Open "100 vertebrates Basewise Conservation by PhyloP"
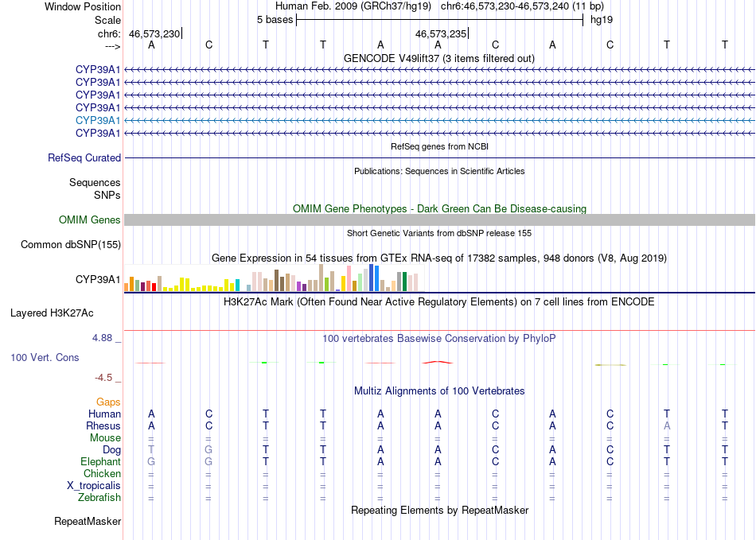The height and width of the screenshot is (540, 756). point(439,339)
